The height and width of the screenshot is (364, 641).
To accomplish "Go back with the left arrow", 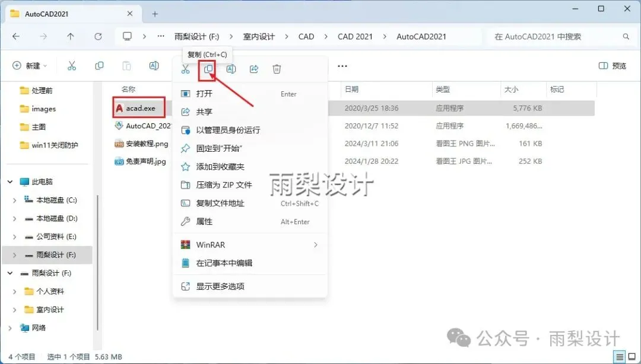I will tap(16, 36).
